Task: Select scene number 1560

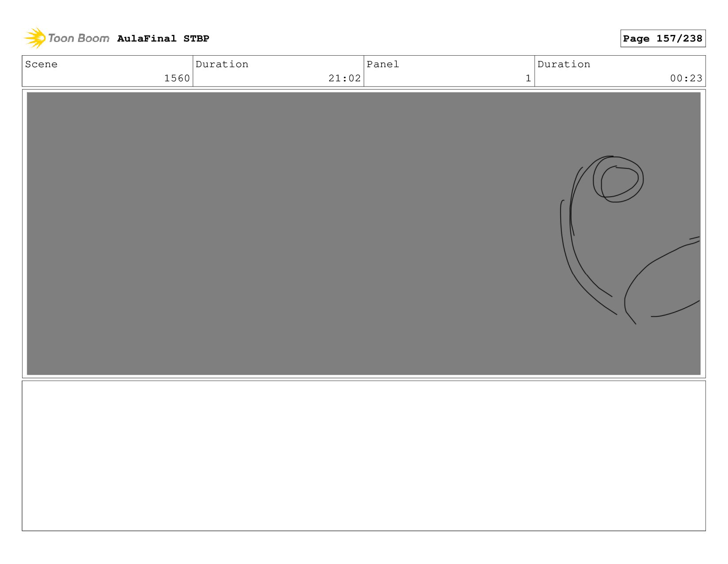Action: coord(177,78)
